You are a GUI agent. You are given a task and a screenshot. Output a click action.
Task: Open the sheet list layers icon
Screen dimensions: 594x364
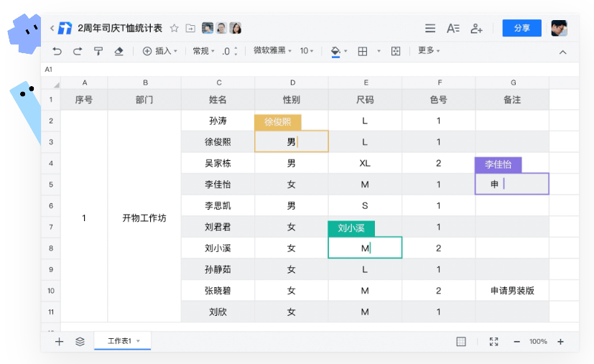tap(80, 342)
